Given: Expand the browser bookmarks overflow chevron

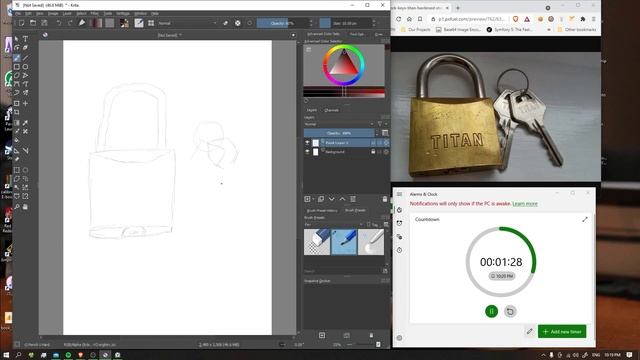Looking at the screenshot, I should pyautogui.click(x=549, y=29).
